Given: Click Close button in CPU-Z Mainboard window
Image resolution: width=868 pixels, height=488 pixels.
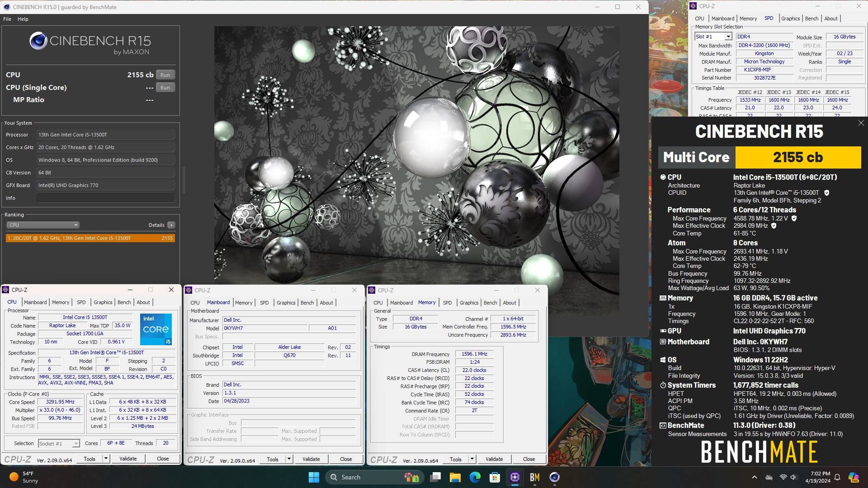Looking at the screenshot, I should (x=346, y=459).
